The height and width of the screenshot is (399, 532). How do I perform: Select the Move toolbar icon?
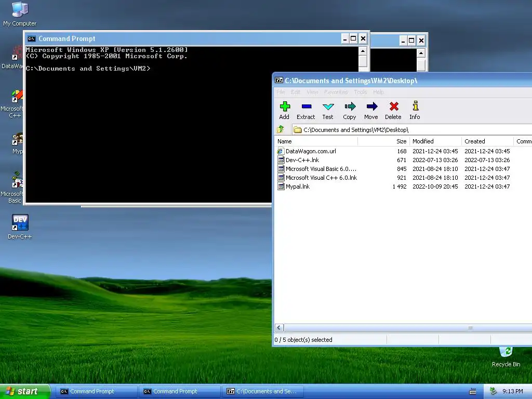tap(371, 111)
